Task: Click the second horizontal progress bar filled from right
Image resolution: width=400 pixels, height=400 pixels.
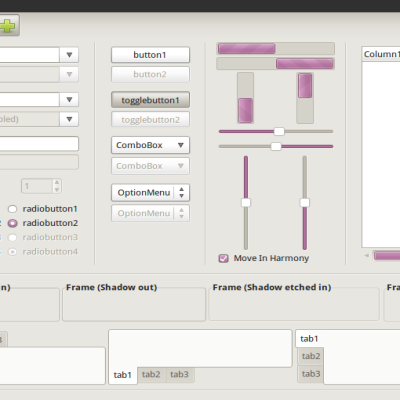Action: pyautogui.click(x=275, y=63)
